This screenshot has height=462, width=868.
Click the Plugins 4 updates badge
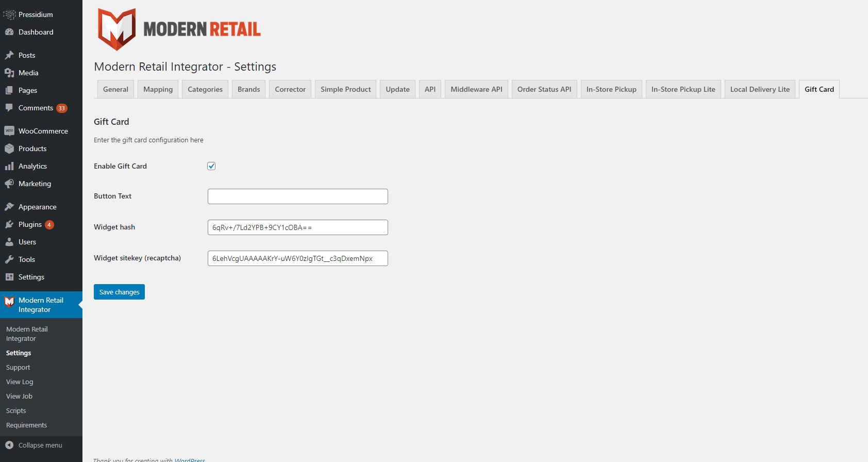(x=49, y=225)
